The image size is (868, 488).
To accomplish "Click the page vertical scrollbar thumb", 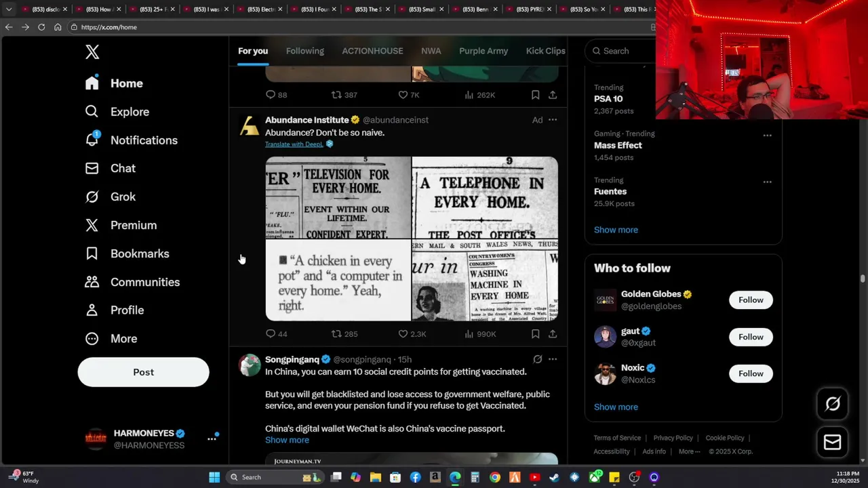I will (x=863, y=279).
